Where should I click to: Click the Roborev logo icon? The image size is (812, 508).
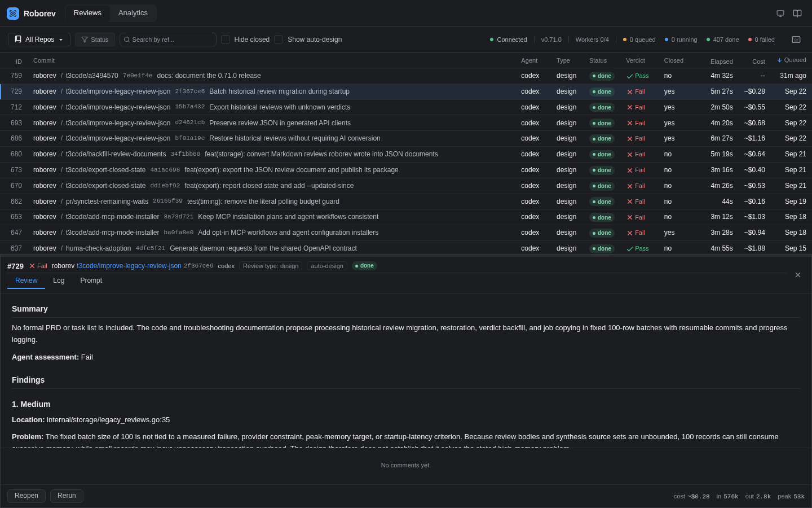(13, 14)
